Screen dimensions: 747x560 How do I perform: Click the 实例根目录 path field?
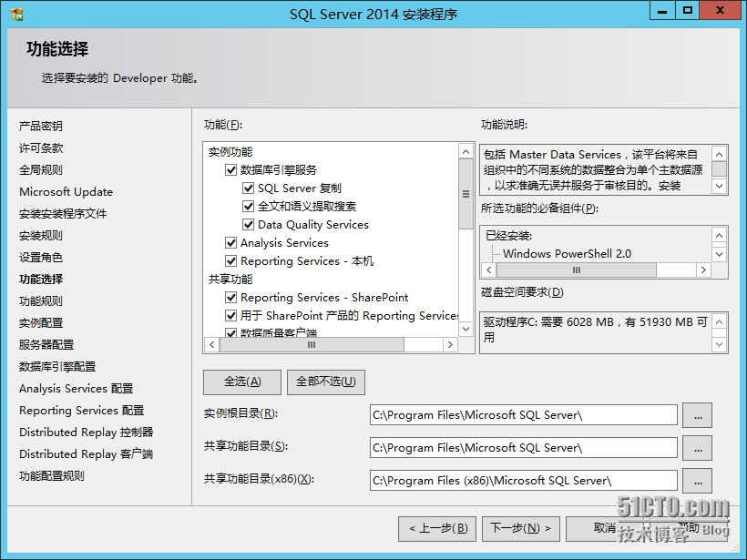pyautogui.click(x=524, y=414)
